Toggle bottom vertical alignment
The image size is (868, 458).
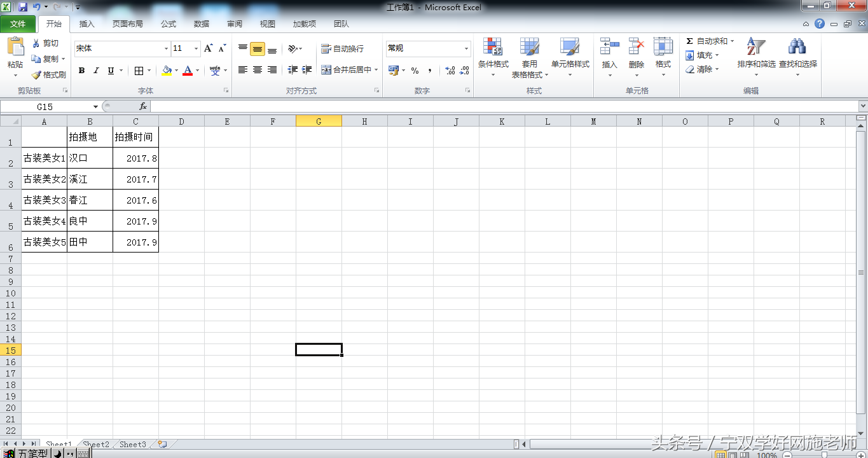(x=272, y=49)
